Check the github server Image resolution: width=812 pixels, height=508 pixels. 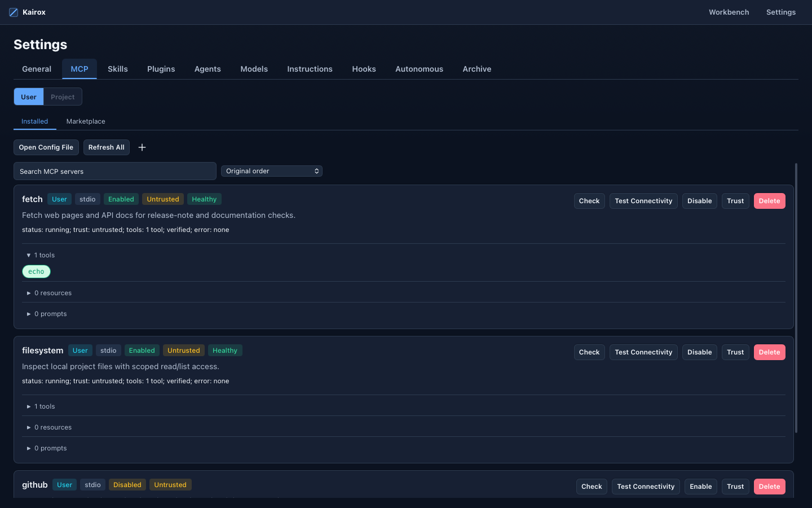coord(592,487)
